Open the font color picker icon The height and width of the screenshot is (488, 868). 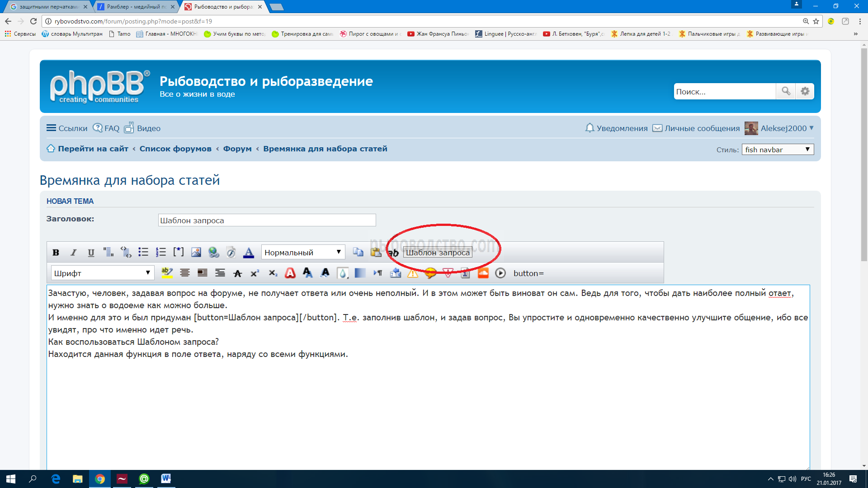[249, 252]
